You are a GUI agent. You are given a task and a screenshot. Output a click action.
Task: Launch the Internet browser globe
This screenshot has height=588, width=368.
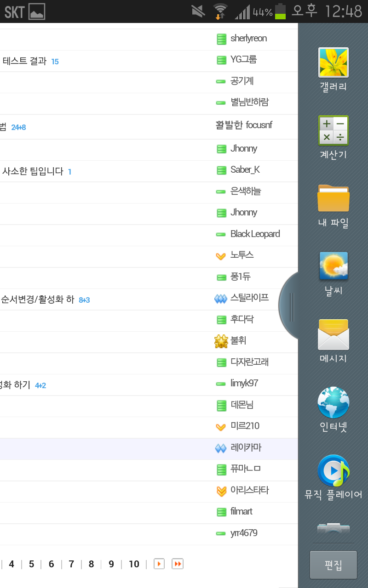333,402
